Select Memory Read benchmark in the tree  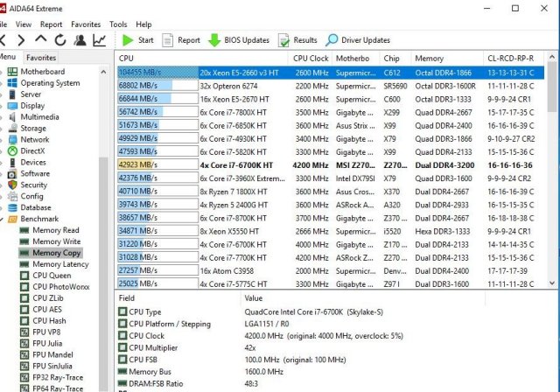[x=56, y=230]
